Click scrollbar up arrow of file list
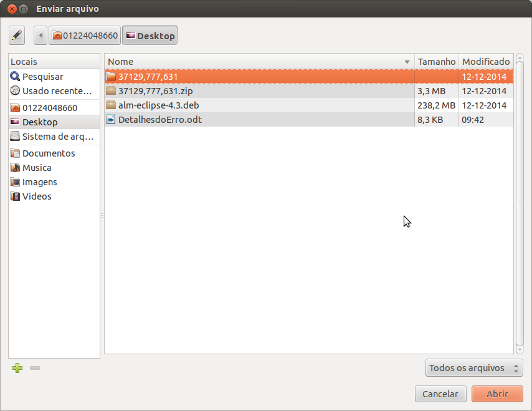This screenshot has width=532, height=411. pos(520,58)
